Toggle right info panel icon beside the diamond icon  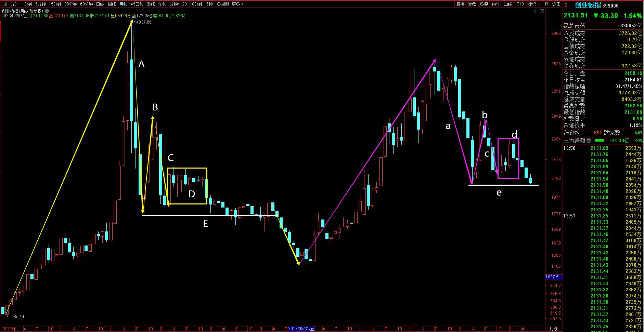542,11
